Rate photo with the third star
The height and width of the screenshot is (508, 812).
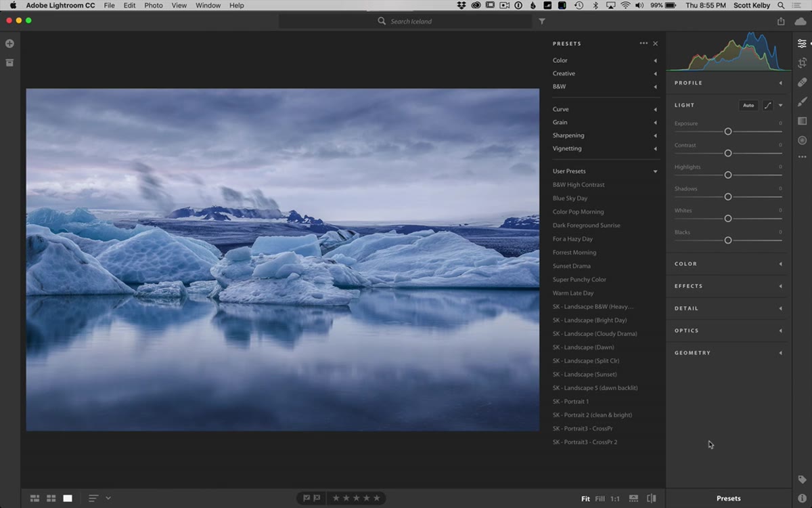(x=357, y=498)
